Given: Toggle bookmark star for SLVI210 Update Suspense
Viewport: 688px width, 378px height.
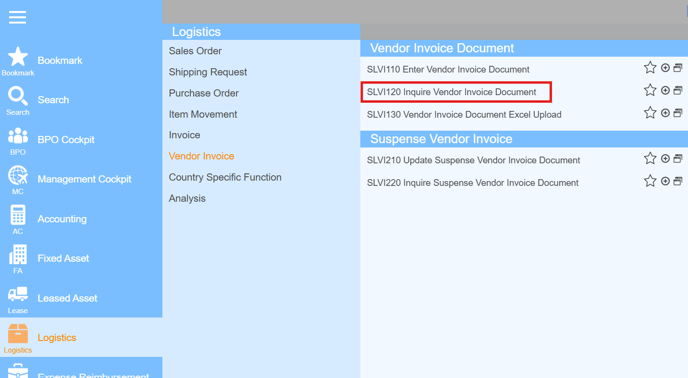Looking at the screenshot, I should pyautogui.click(x=650, y=158).
